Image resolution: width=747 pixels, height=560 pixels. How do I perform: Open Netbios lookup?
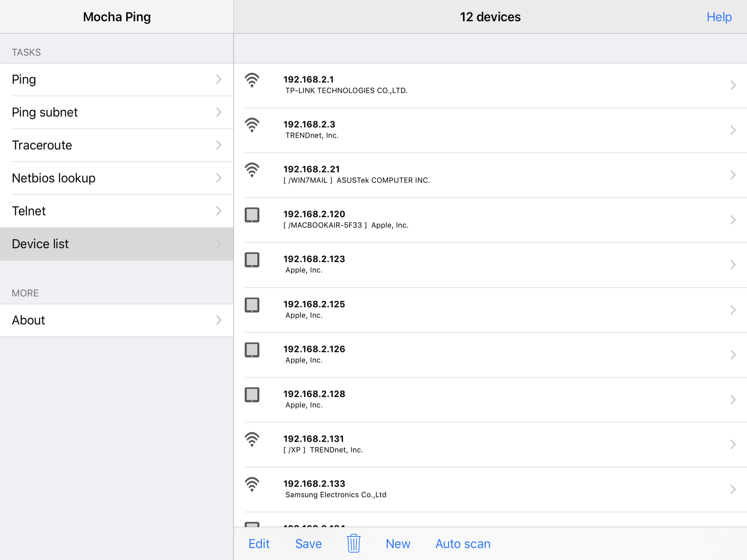click(x=116, y=178)
